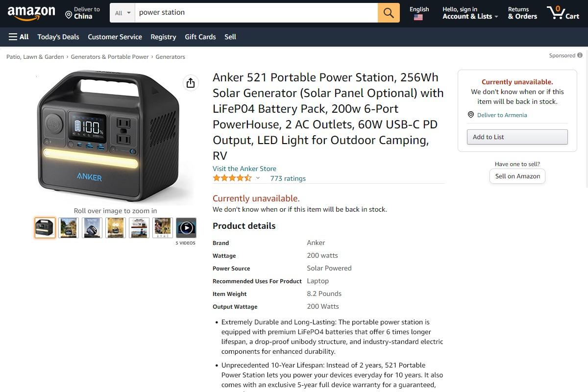The height and width of the screenshot is (392, 588).
Task: Click the orange search magnifier button
Action: [389, 13]
